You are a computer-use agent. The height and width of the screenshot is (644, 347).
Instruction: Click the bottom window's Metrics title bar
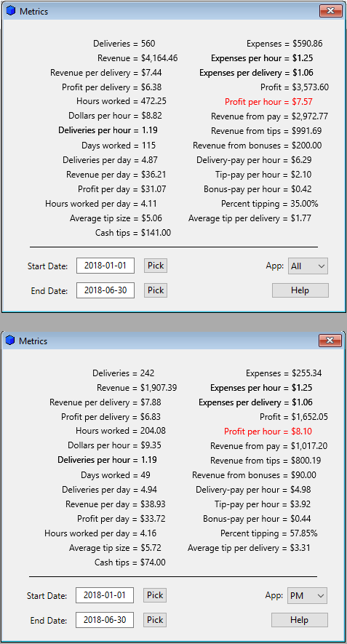pos(164,341)
